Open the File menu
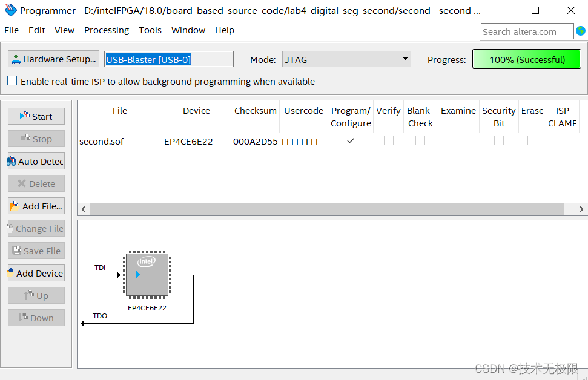 click(12, 30)
